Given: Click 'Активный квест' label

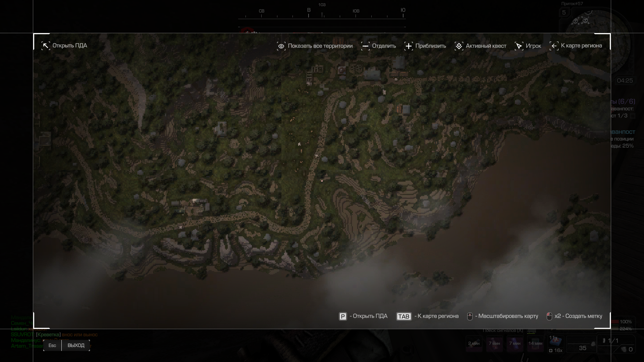Looking at the screenshot, I should pyautogui.click(x=486, y=46).
